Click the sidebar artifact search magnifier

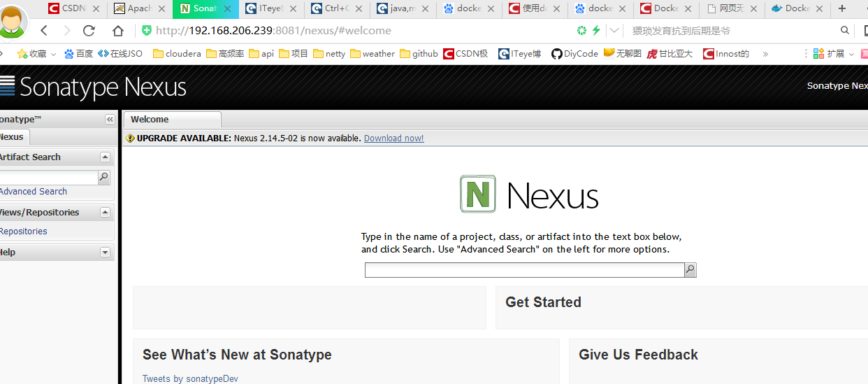point(104,178)
